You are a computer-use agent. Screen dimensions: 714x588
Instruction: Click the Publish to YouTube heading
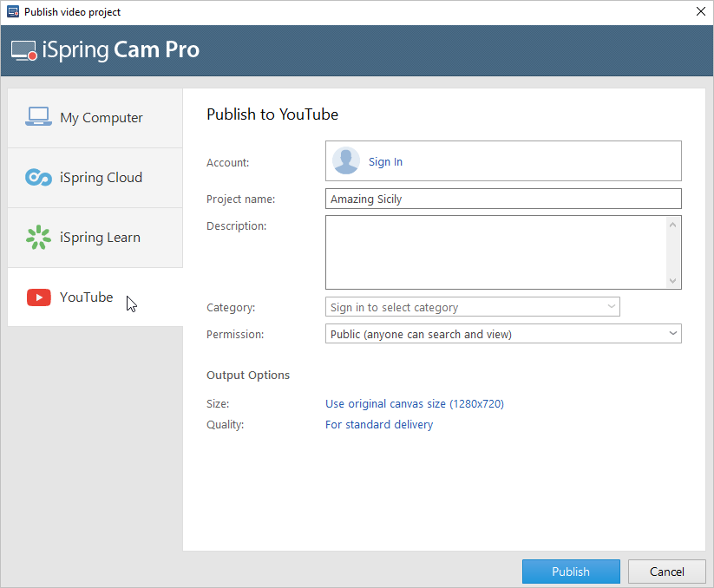272,114
